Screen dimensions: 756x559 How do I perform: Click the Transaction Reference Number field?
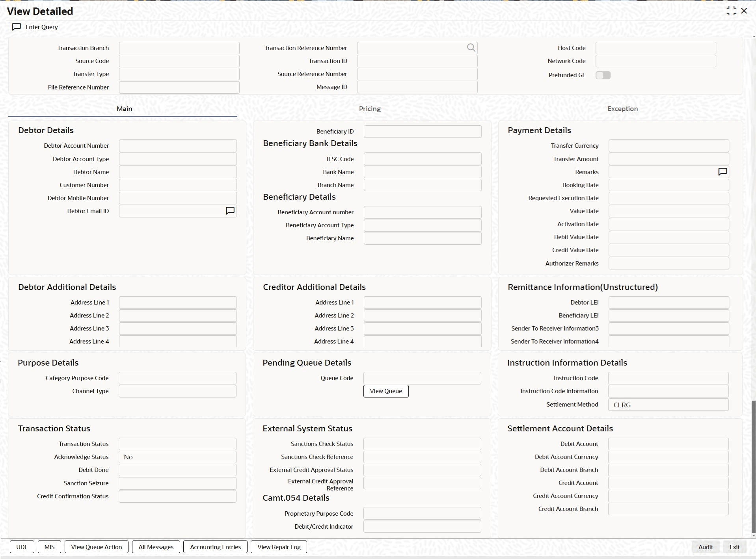tap(417, 48)
